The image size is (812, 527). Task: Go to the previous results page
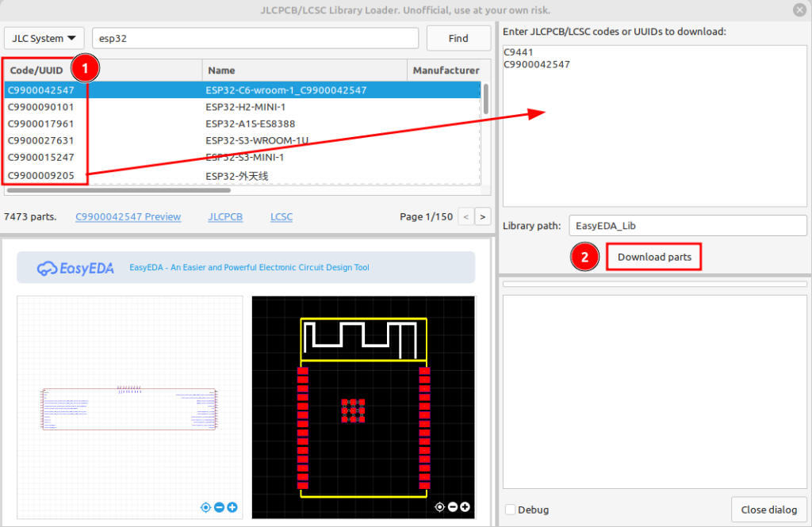(466, 217)
